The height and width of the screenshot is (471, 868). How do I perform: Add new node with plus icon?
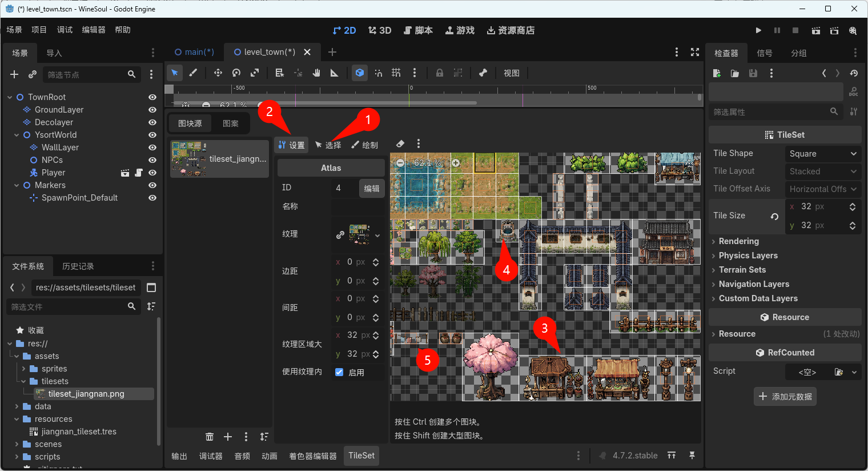pos(15,74)
